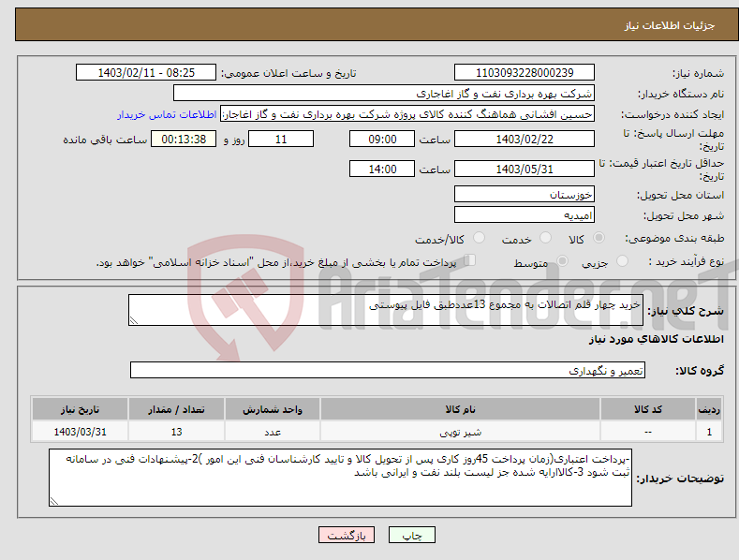Click the deadline time field 09:00
Viewport: 739px width, 560px height.
(382, 139)
